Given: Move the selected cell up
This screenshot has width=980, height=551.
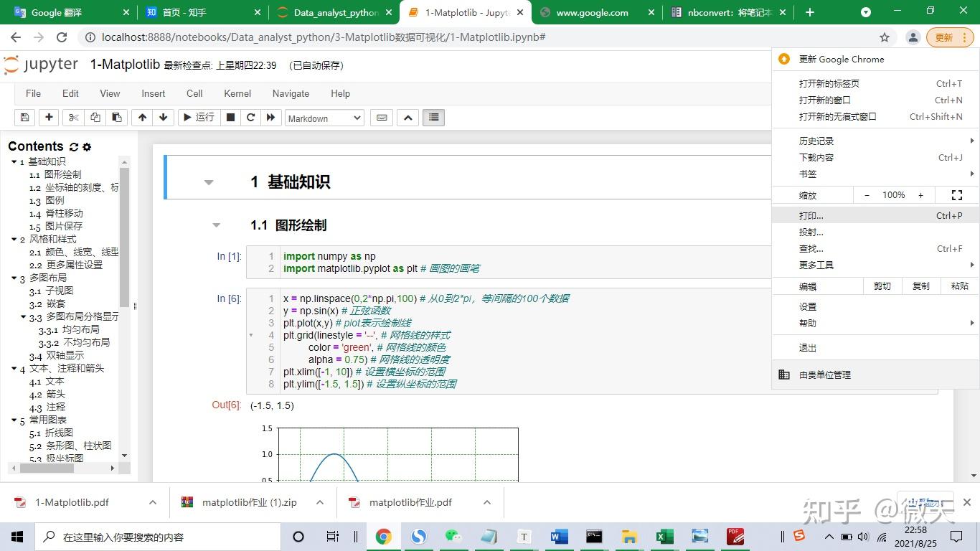Looking at the screenshot, I should point(143,117).
